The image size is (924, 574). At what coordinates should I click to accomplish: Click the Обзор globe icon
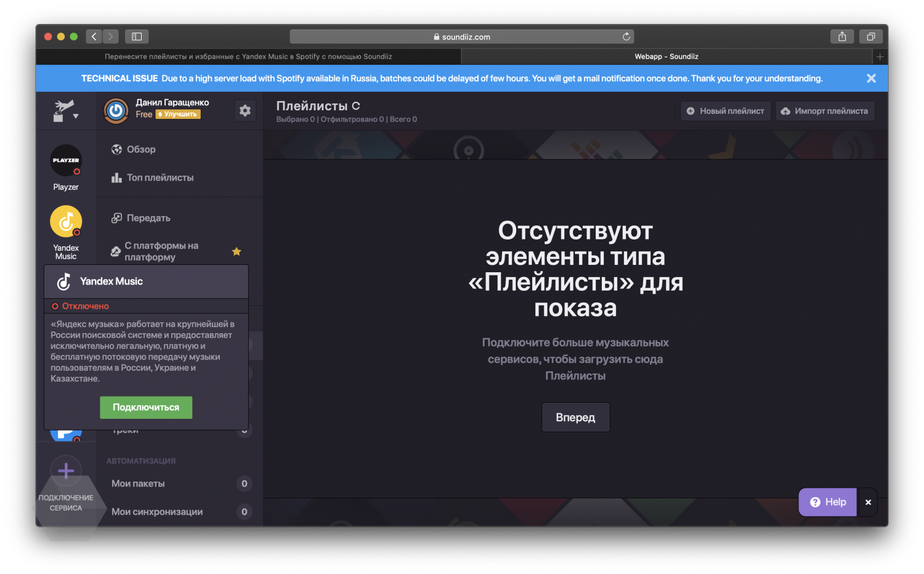coord(116,150)
